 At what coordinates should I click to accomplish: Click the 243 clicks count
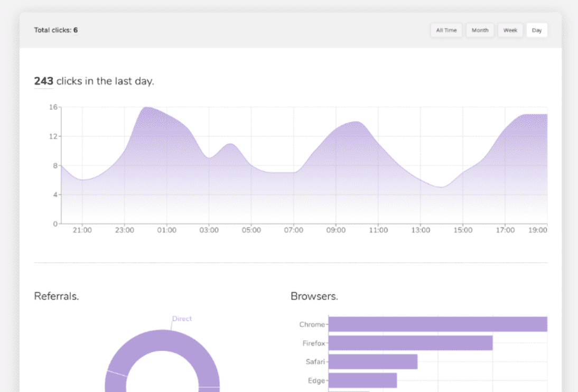click(43, 81)
